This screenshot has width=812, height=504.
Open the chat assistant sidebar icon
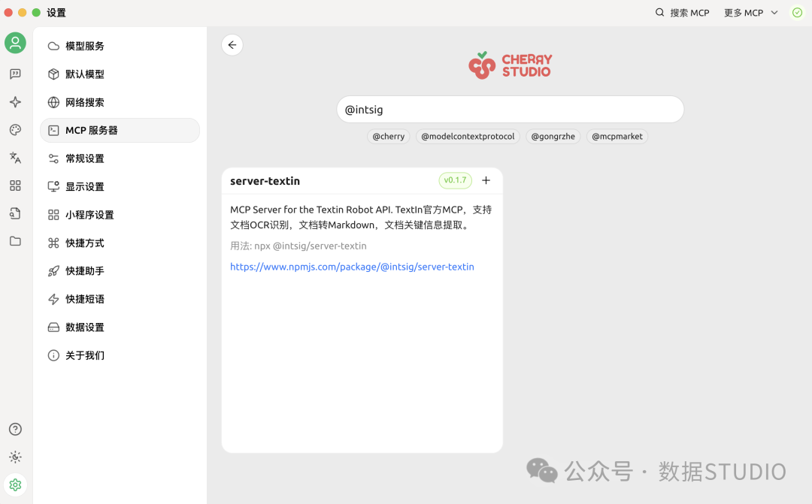point(16,74)
